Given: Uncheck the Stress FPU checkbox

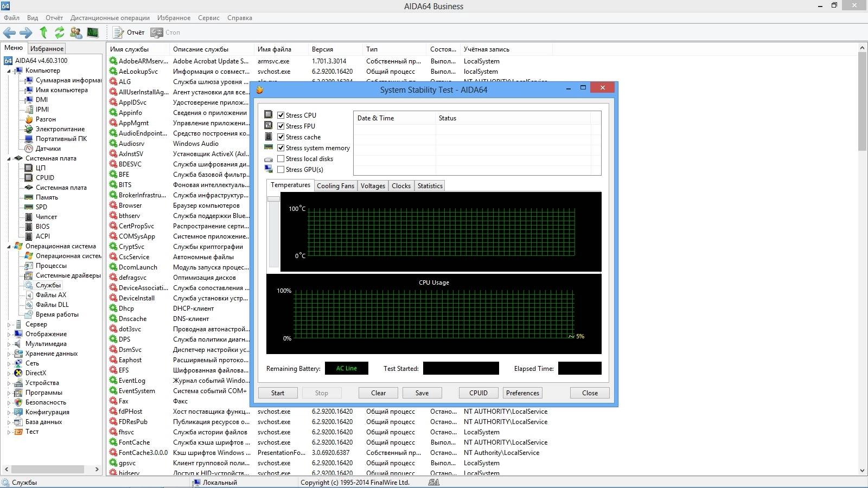Looking at the screenshot, I should point(281,126).
